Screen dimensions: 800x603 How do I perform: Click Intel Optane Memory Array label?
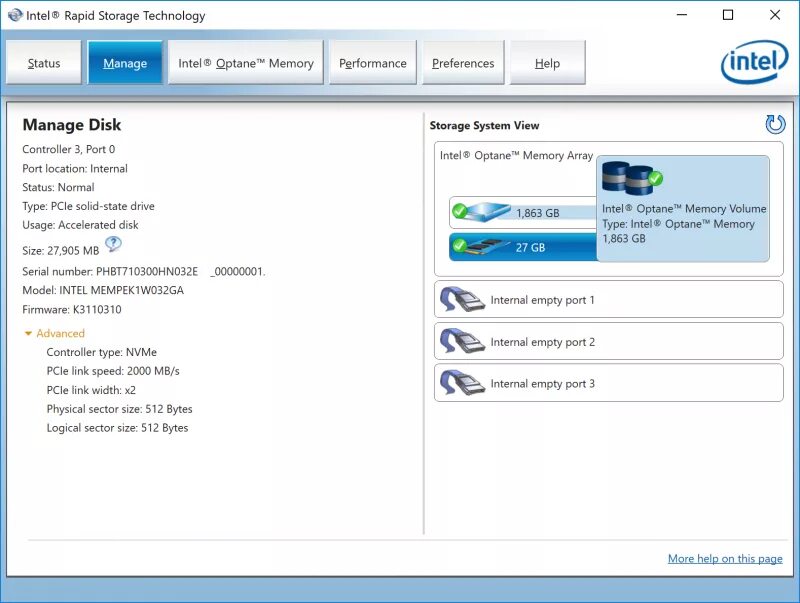pos(516,156)
